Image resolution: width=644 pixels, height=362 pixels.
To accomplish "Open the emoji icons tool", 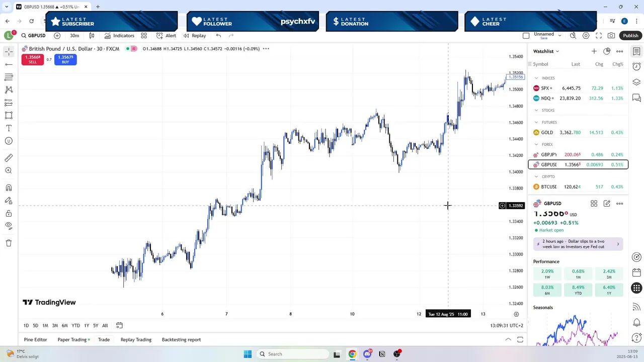I will 9,141.
